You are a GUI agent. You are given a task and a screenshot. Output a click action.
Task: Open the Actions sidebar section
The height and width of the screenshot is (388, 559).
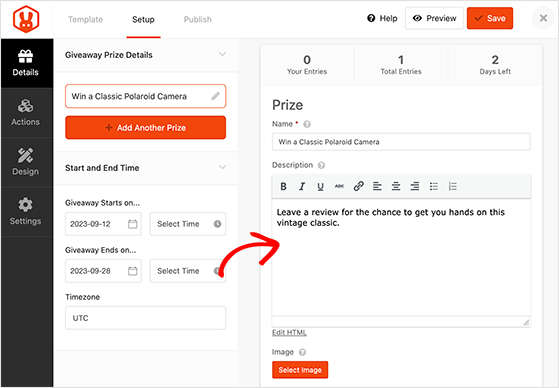(26, 113)
